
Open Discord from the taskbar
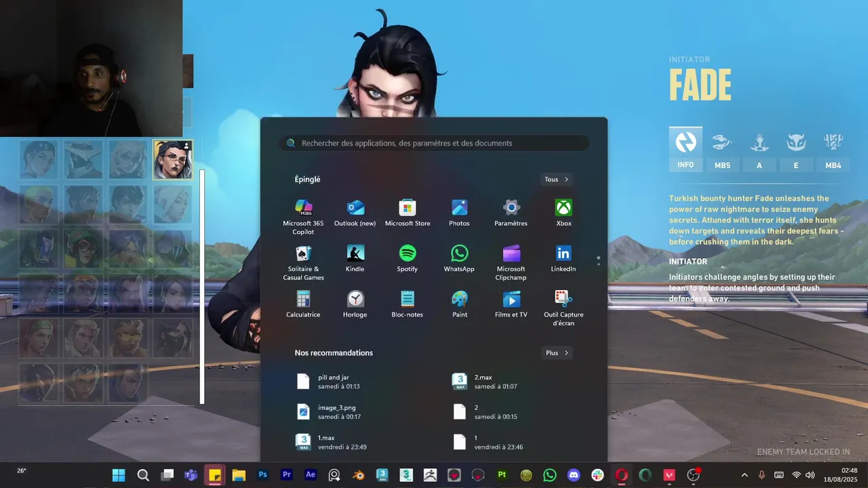[574, 475]
